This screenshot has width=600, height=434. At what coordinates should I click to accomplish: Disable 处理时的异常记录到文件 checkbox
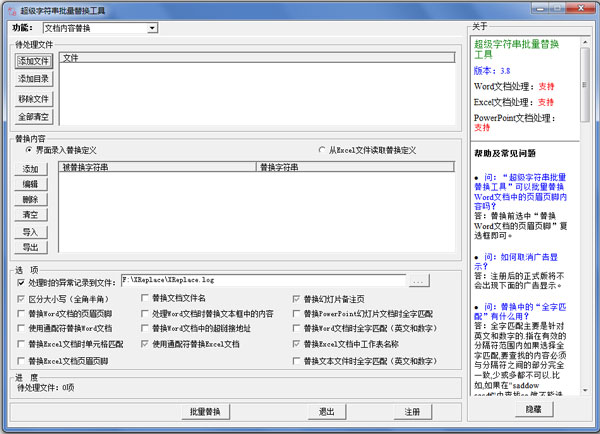pos(21,282)
